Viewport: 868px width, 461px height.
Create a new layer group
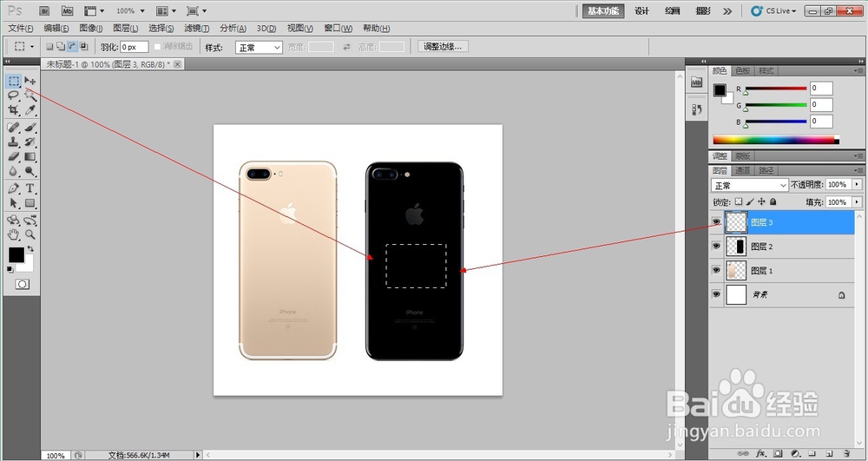click(812, 453)
